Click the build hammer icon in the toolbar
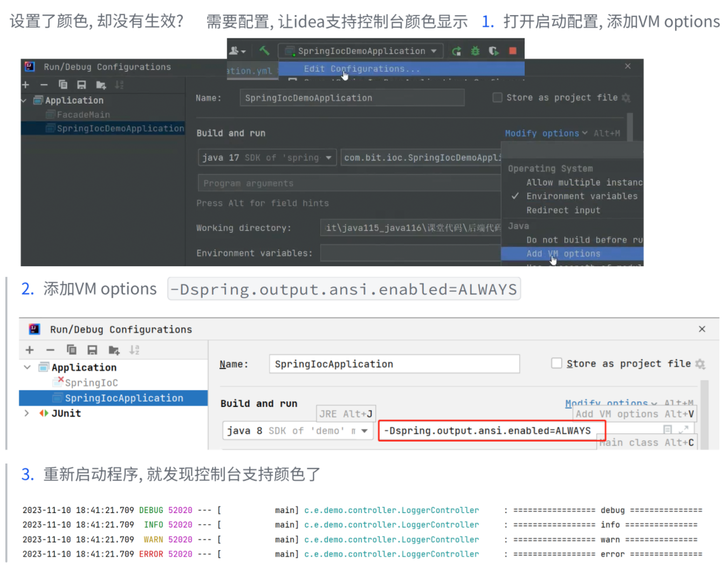 [x=264, y=50]
